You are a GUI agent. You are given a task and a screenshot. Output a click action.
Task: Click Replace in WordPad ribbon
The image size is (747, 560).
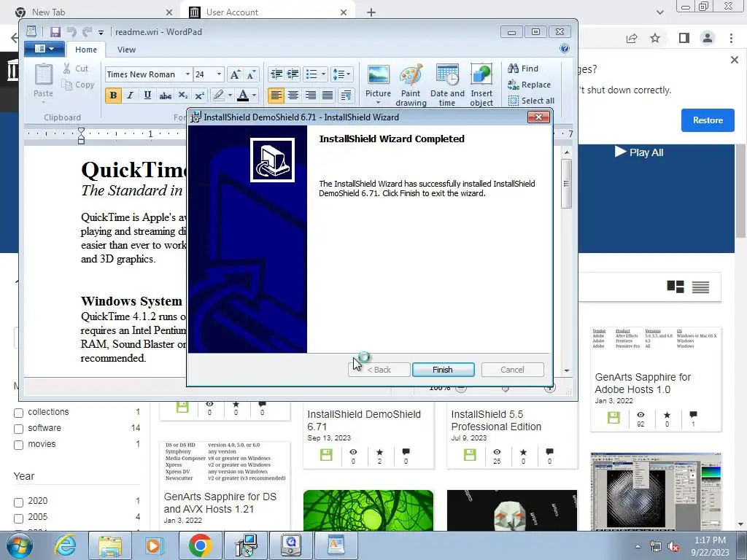coord(530,85)
